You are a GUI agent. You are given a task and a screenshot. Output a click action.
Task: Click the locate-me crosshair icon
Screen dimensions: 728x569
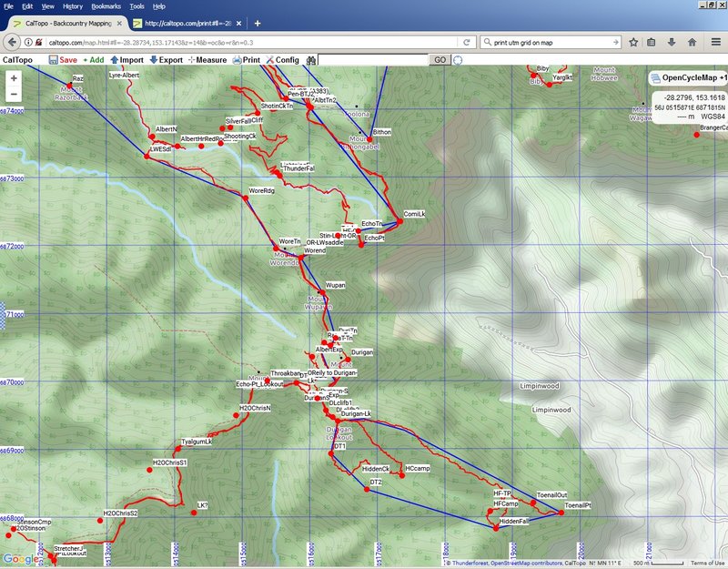(x=458, y=60)
